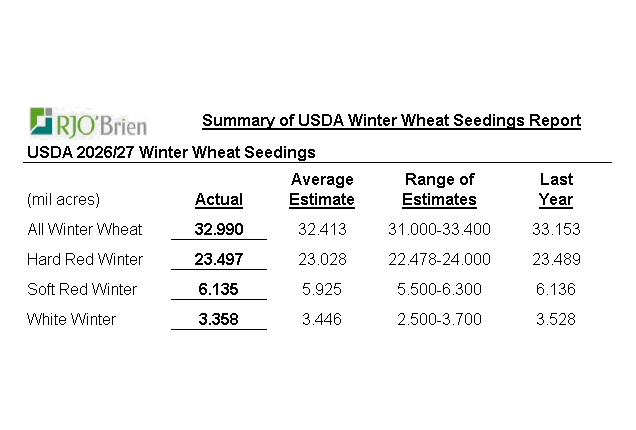Screen dimensions: 636x430
Task: Click the (mil acres) units label
Action: pos(64,199)
